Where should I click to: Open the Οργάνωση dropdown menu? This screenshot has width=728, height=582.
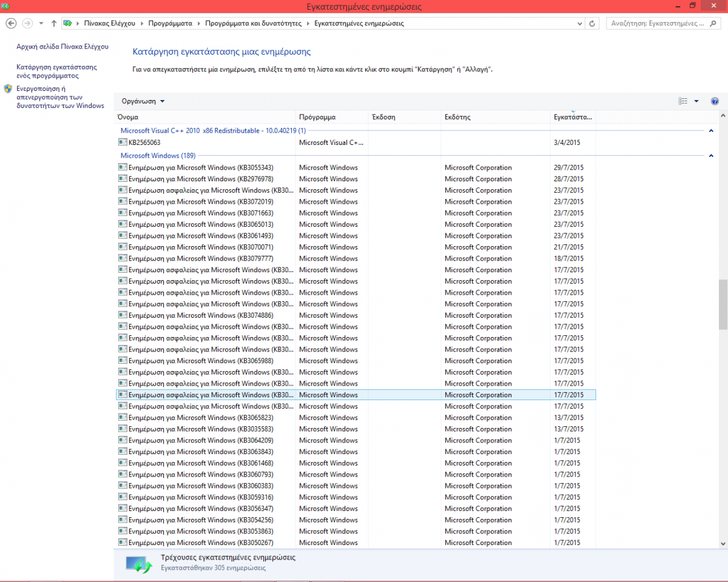click(x=143, y=101)
